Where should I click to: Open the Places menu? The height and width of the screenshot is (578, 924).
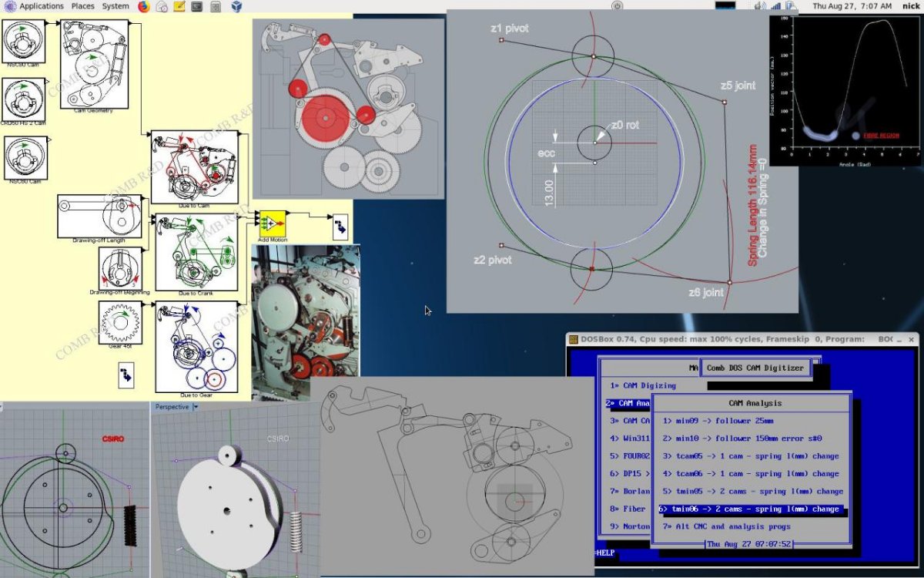82,6
